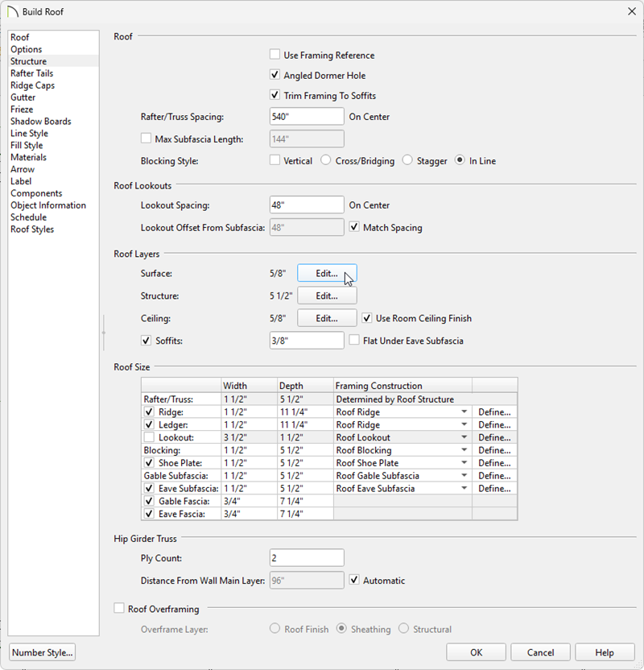This screenshot has width=644, height=670.
Task: Edit the Ceiling roof layers
Action: [x=327, y=318]
